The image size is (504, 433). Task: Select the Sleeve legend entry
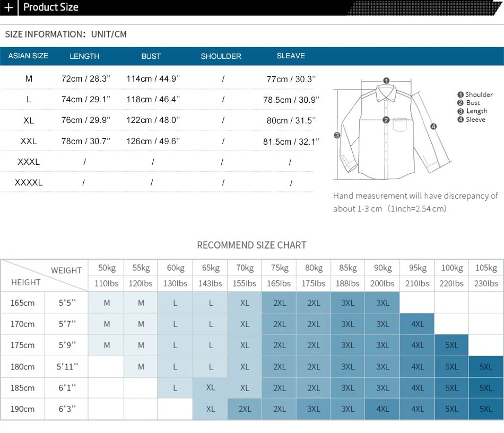point(471,119)
